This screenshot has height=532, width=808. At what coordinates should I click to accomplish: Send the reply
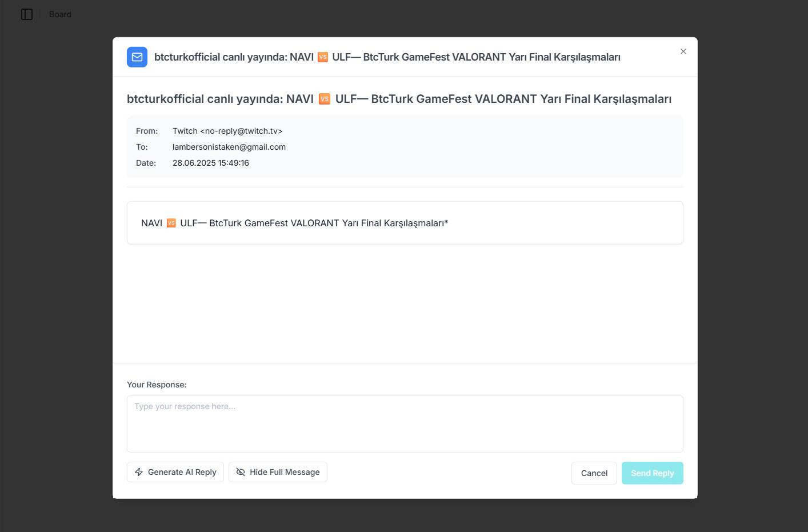[653, 473]
